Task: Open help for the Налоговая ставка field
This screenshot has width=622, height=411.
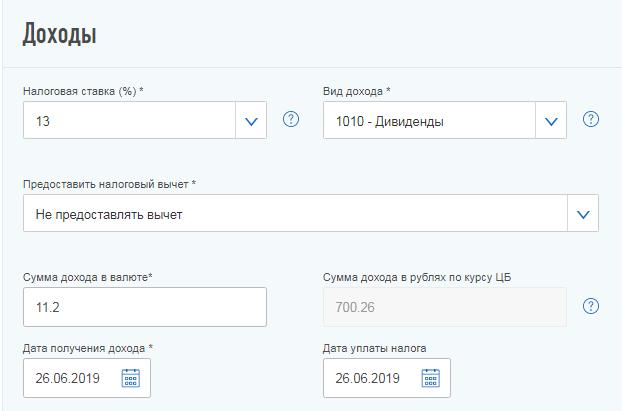Action: click(x=291, y=119)
